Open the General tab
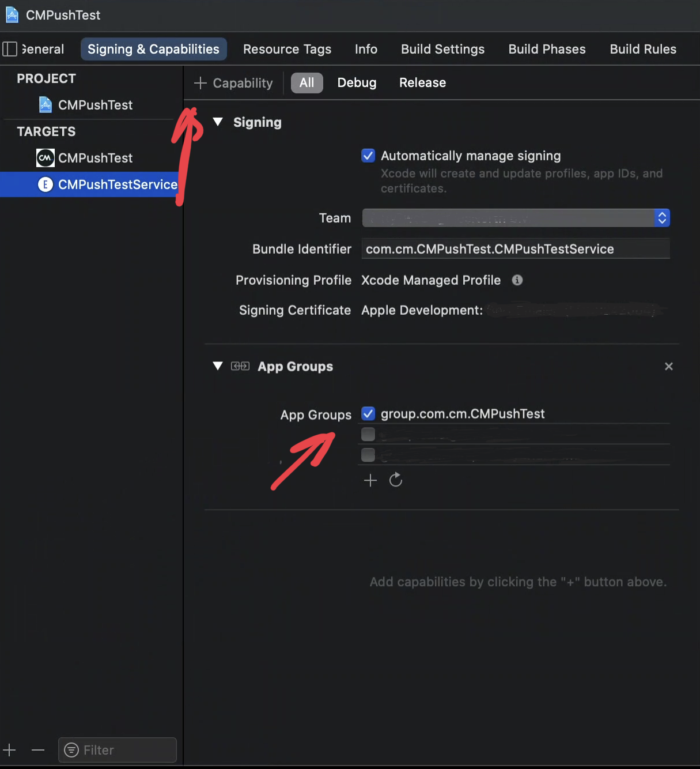The width and height of the screenshot is (700, 769). [x=43, y=49]
